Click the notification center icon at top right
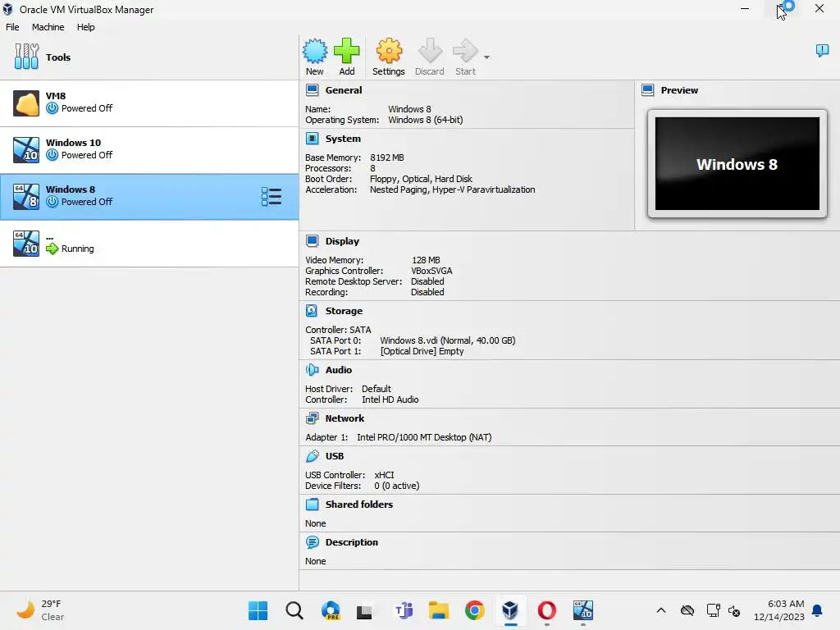The height and width of the screenshot is (630, 840). (822, 51)
